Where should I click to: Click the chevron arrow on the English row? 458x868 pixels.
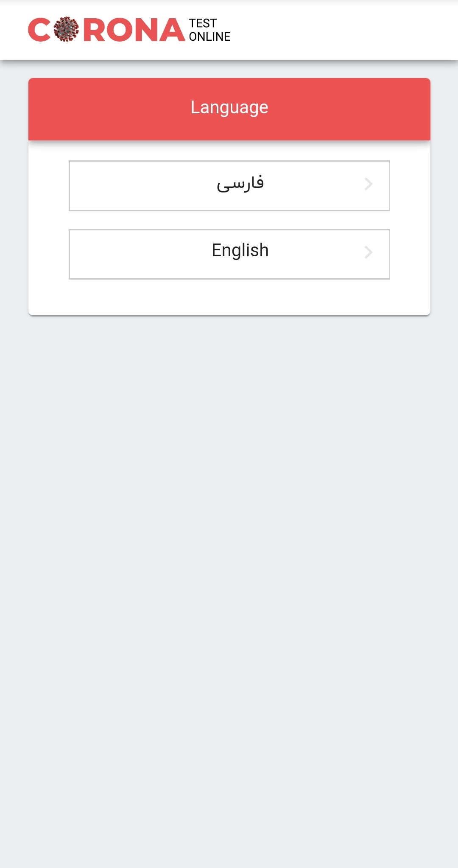tap(368, 252)
